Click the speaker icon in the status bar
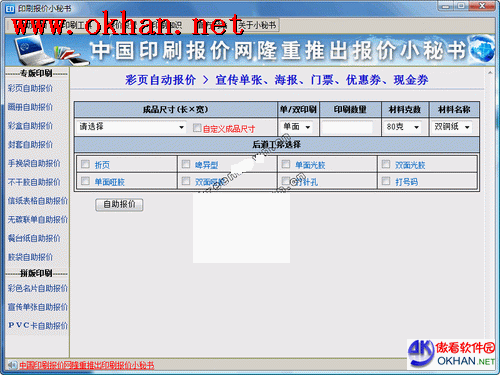 coord(12,365)
